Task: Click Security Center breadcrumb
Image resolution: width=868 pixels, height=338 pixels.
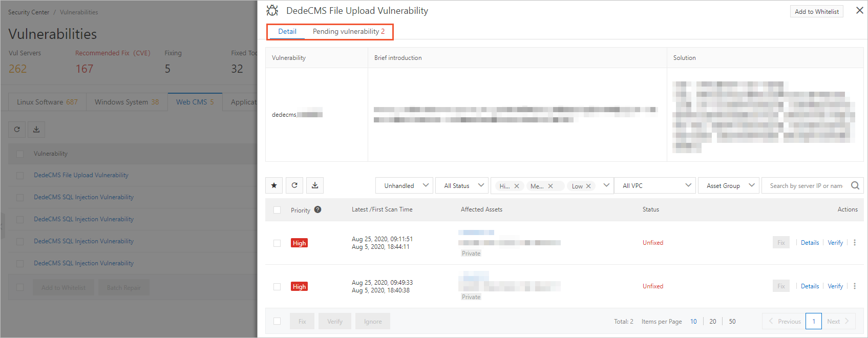Action: 29,12
